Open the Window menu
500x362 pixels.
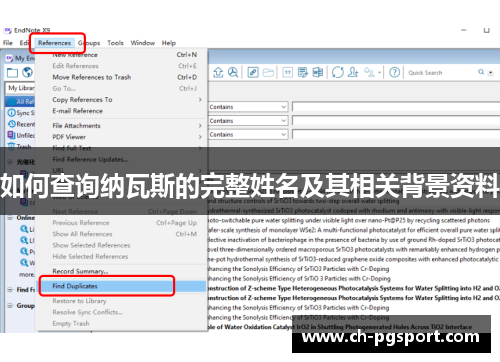[x=143, y=43]
